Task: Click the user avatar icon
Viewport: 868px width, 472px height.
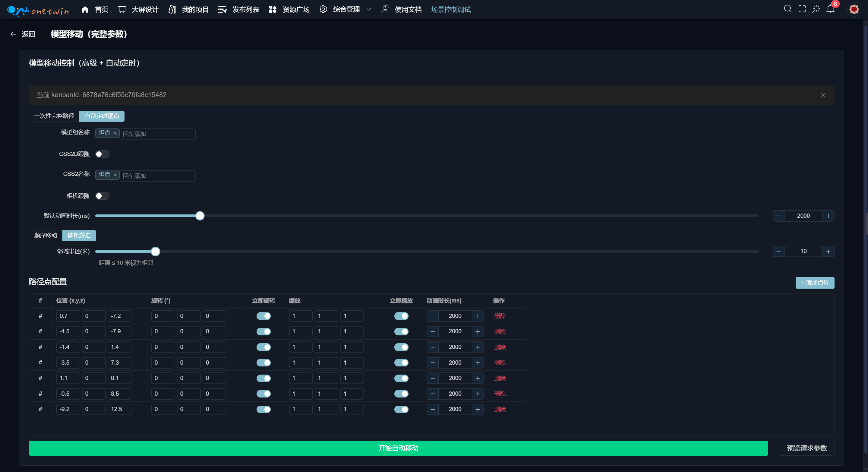Action: pyautogui.click(x=854, y=9)
